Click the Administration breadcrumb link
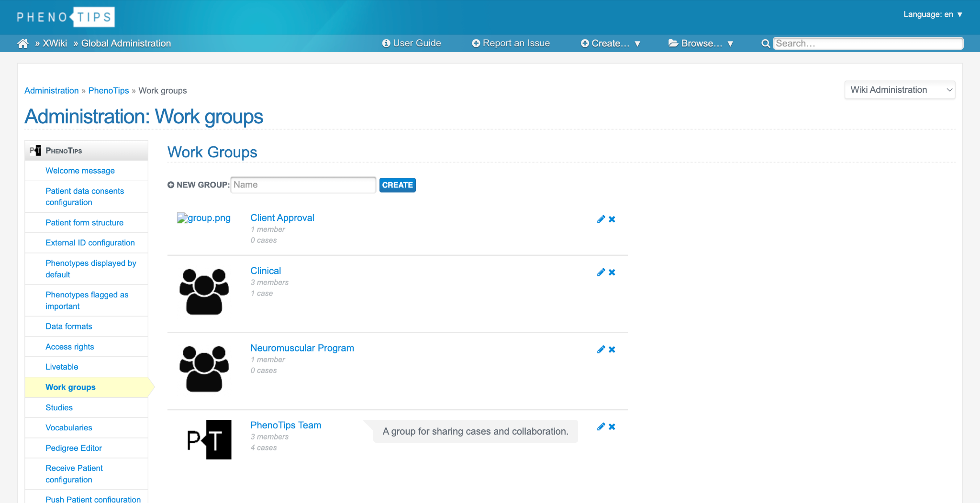 coord(52,91)
